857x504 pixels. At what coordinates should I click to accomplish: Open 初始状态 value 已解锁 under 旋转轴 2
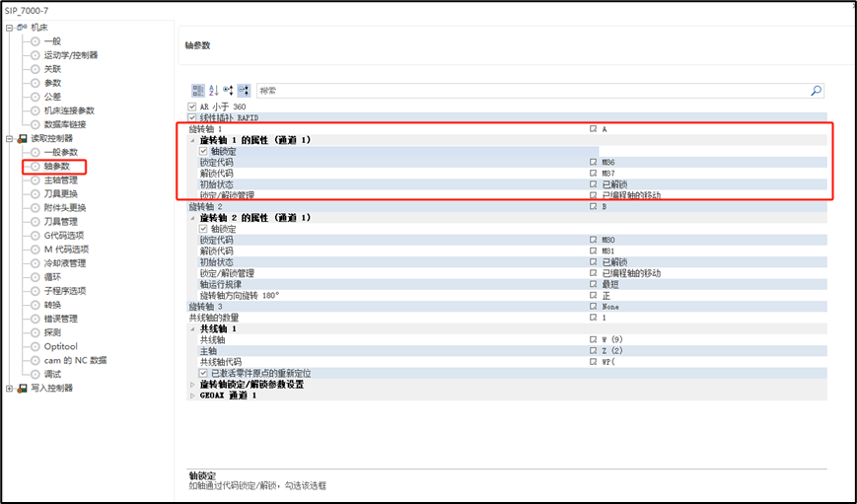pyautogui.click(x=614, y=262)
